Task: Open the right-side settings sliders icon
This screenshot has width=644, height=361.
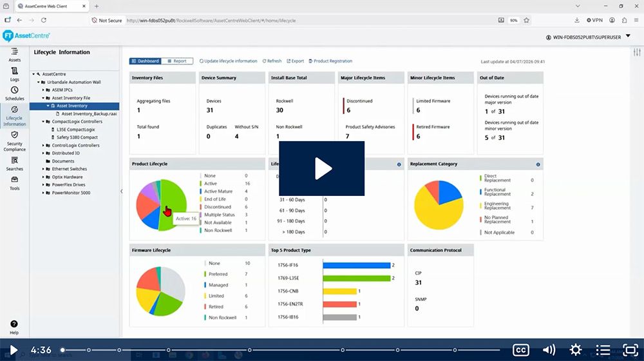Action: click(637, 52)
